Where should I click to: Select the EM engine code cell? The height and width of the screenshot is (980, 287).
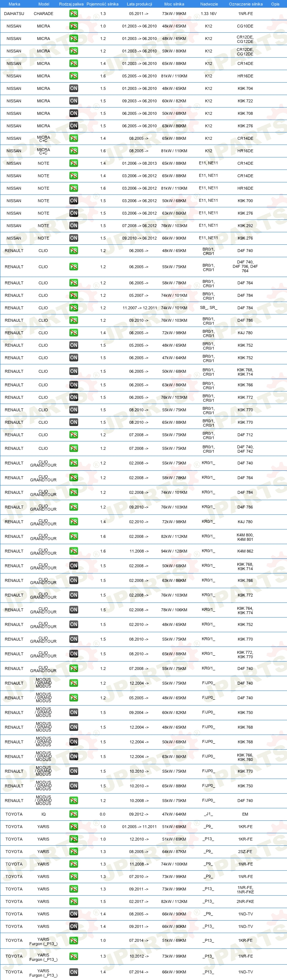click(x=245, y=814)
